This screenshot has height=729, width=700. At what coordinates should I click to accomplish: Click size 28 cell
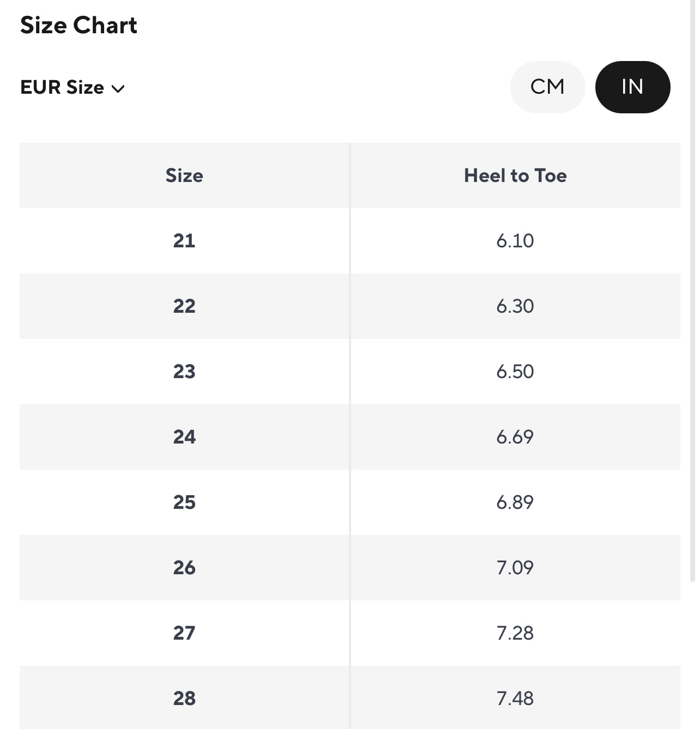point(184,698)
